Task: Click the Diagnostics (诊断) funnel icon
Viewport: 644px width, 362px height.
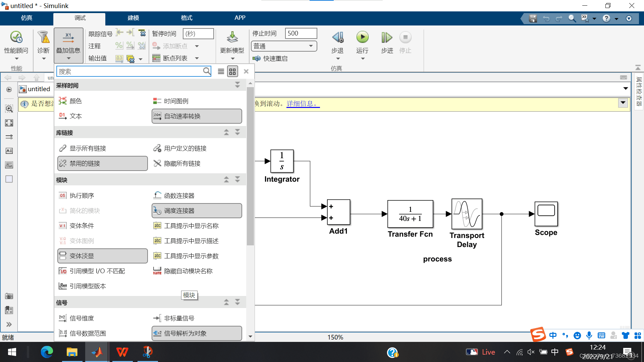Action: pyautogui.click(x=43, y=38)
